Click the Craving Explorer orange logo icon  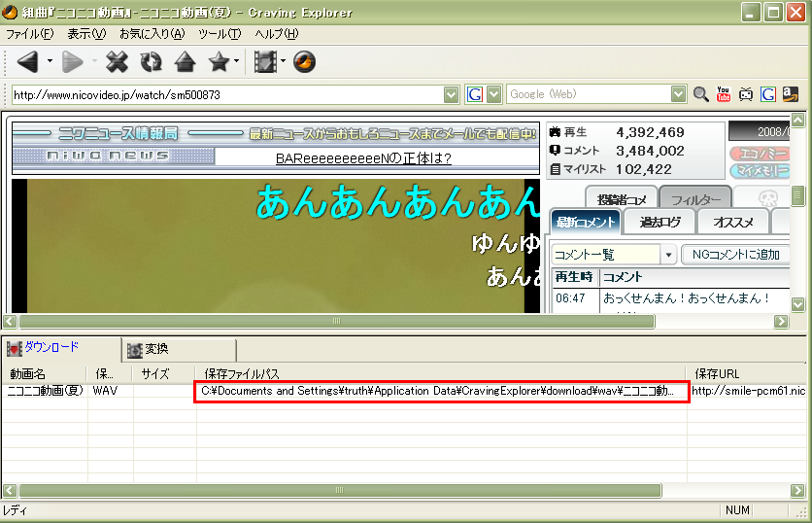(x=305, y=61)
